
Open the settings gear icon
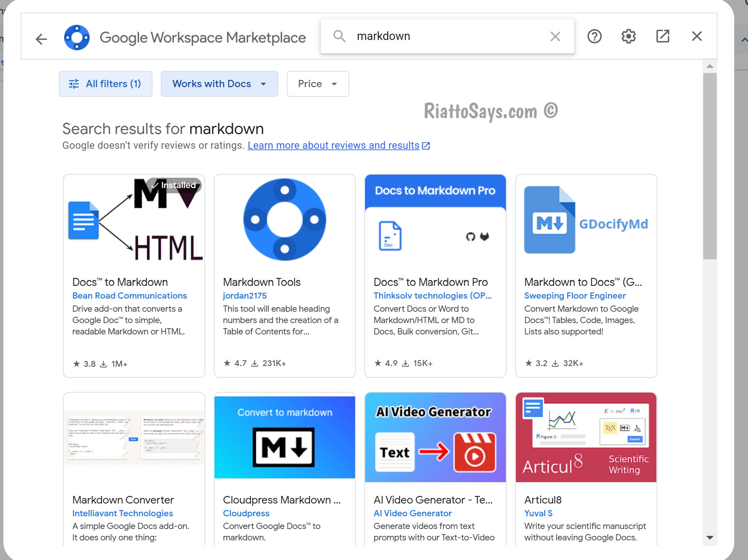click(x=628, y=37)
